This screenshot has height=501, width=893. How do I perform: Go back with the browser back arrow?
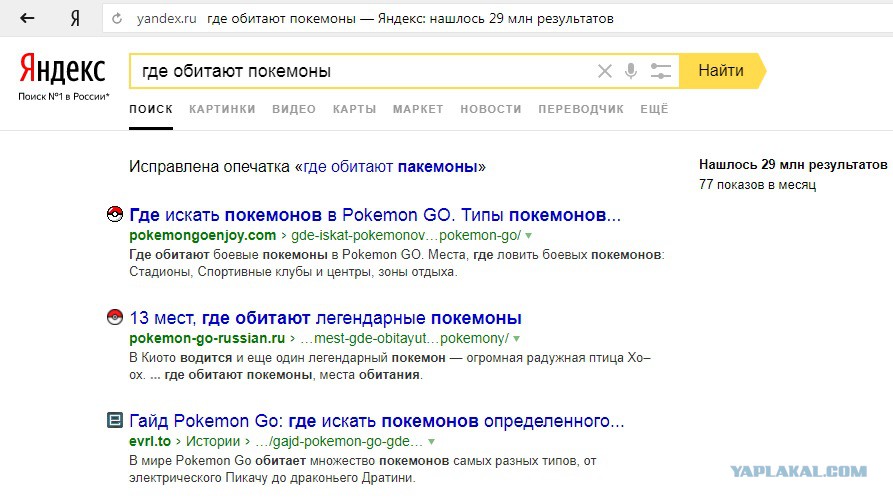[x=27, y=18]
